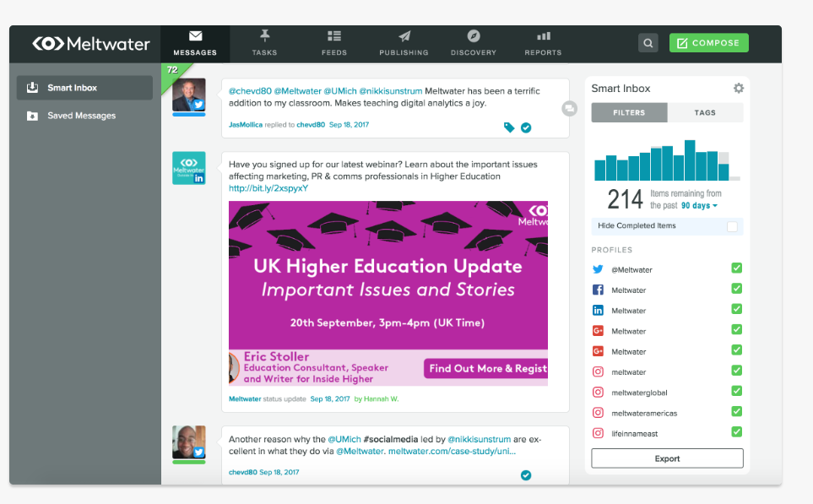Uncheck the second Google+ Meltwater profile

(736, 350)
